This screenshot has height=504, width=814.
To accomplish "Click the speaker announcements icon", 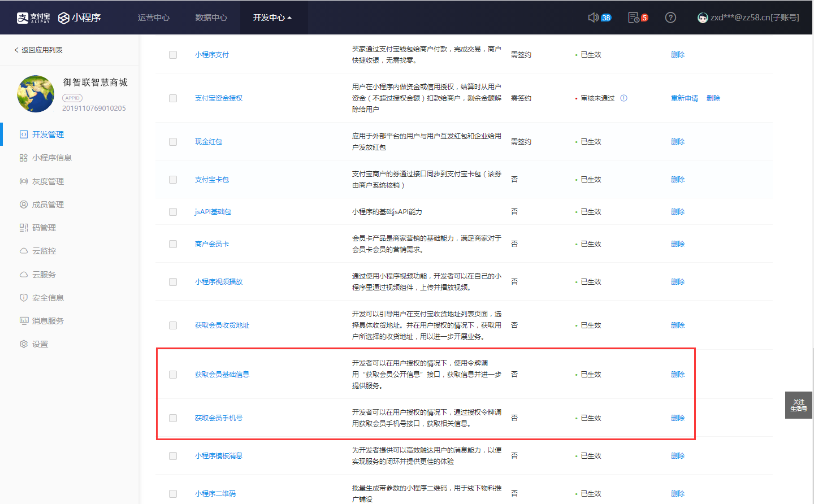I will (x=593, y=18).
